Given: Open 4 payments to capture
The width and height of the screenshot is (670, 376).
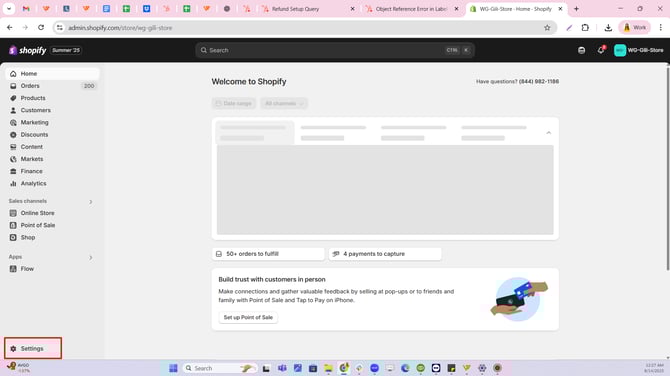Looking at the screenshot, I should click(x=385, y=254).
